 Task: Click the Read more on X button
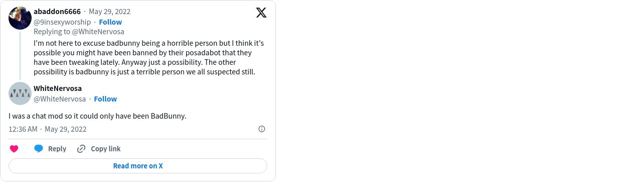click(138, 166)
